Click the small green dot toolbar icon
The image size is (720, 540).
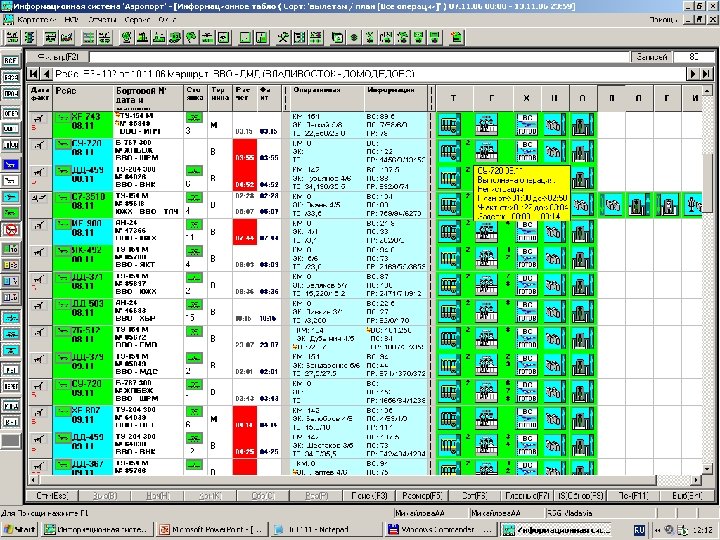click(354, 38)
